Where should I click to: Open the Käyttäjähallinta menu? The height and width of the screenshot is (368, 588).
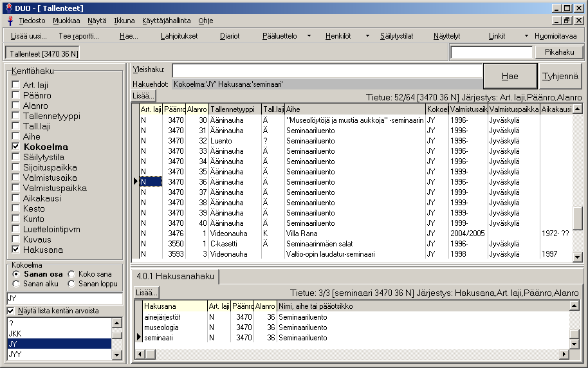pyautogui.click(x=167, y=21)
